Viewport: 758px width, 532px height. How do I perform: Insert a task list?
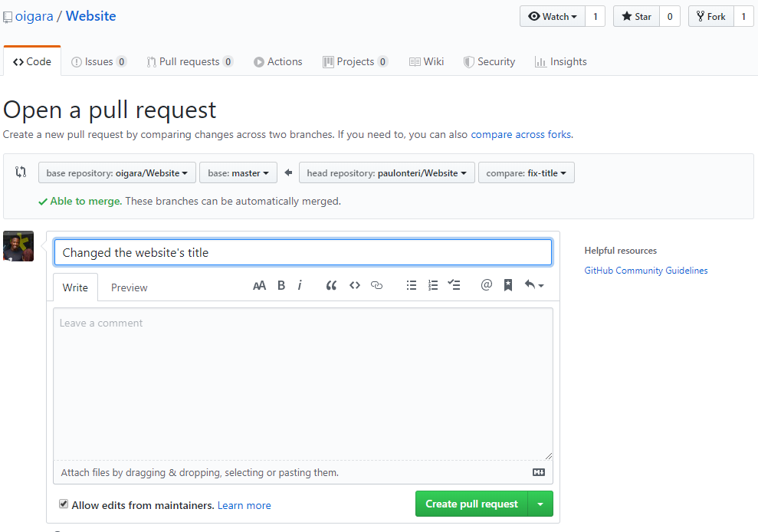[454, 284]
